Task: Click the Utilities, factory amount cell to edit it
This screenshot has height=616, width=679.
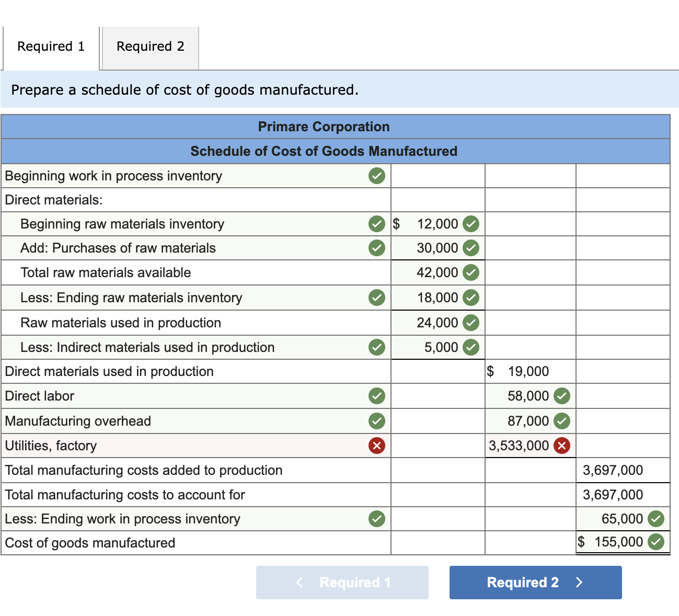Action: click(x=523, y=446)
